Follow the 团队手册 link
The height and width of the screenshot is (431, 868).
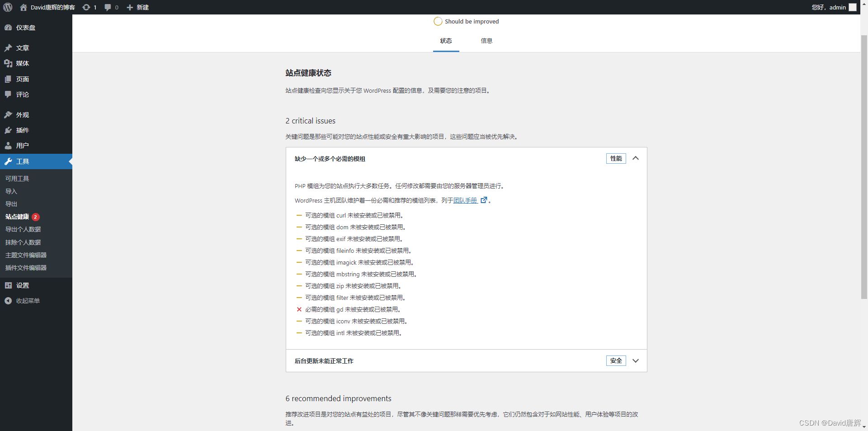pyautogui.click(x=465, y=200)
